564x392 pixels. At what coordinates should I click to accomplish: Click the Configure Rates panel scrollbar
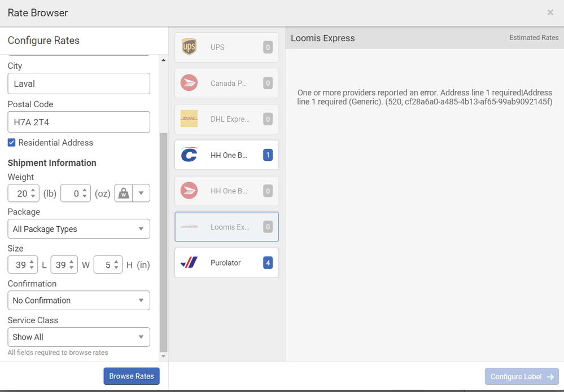164,243
